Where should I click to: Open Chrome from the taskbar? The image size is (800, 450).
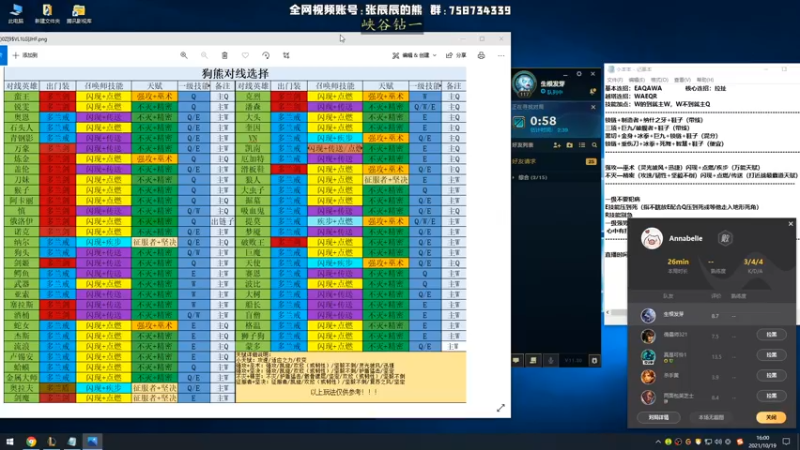tap(31, 442)
